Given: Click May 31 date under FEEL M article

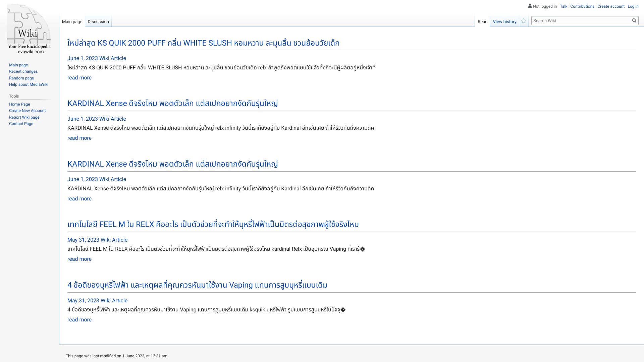Looking at the screenshot, I should [97, 240].
